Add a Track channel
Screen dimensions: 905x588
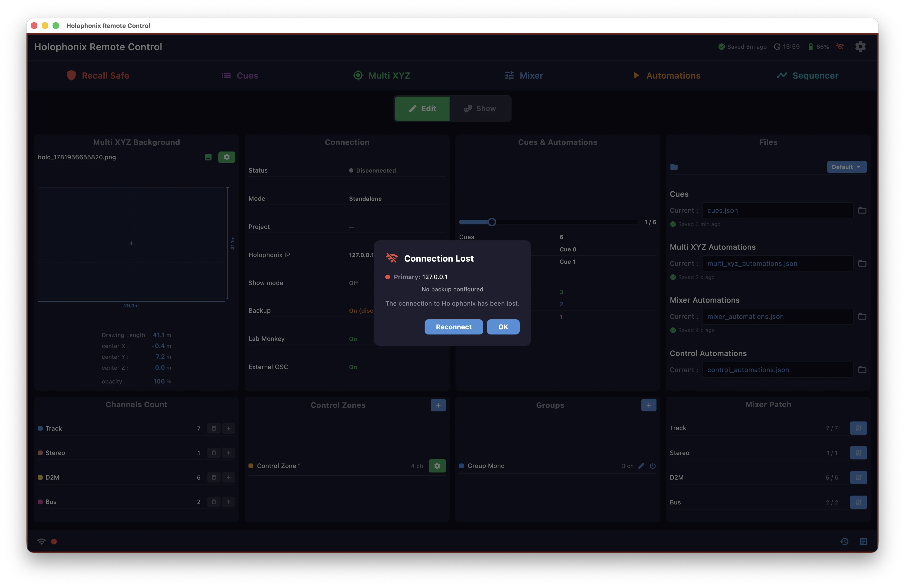click(229, 429)
